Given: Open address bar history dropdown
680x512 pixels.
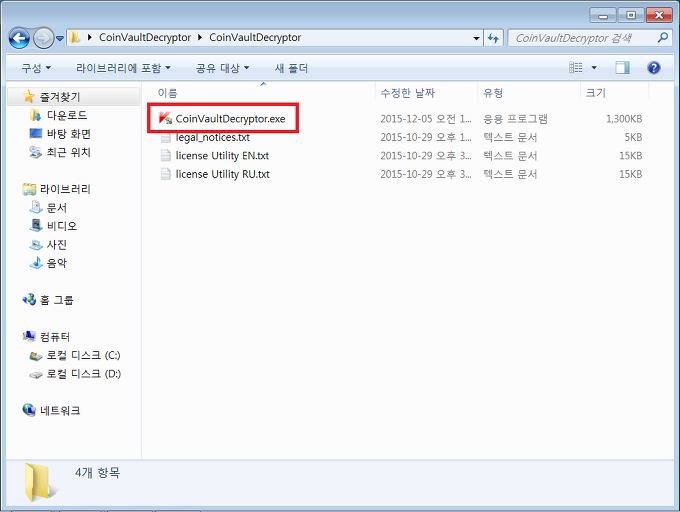Looking at the screenshot, I should pyautogui.click(x=476, y=38).
